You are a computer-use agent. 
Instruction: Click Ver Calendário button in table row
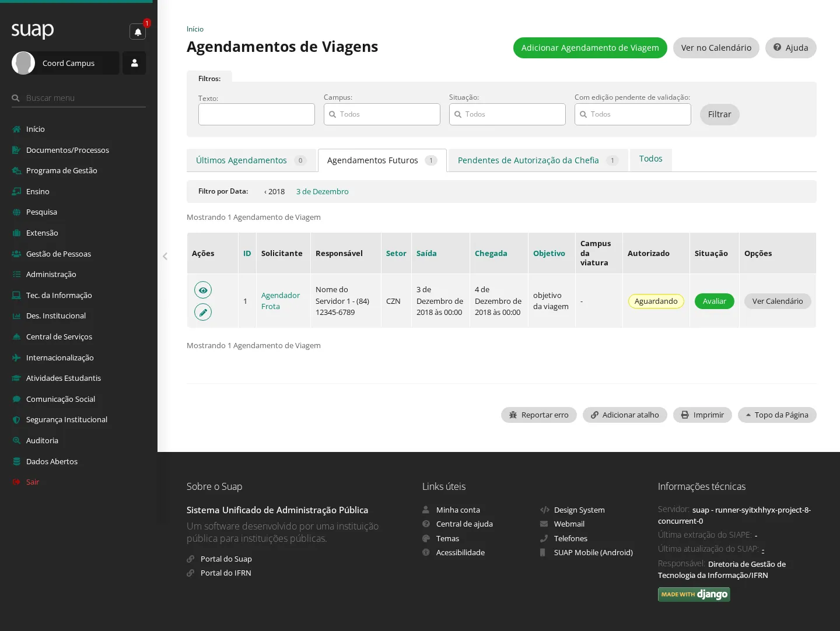[x=778, y=301]
